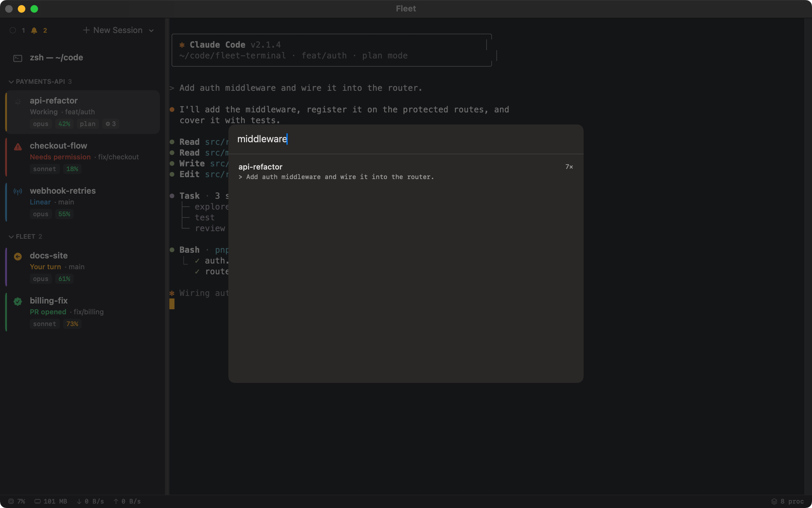Click the sonnet model badge on checkout-flow

[45, 169]
